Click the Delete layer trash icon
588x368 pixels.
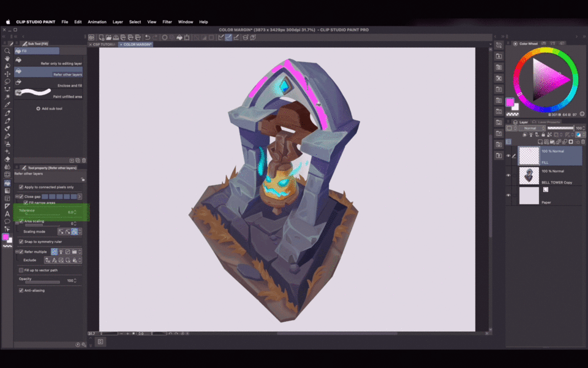tap(582, 142)
